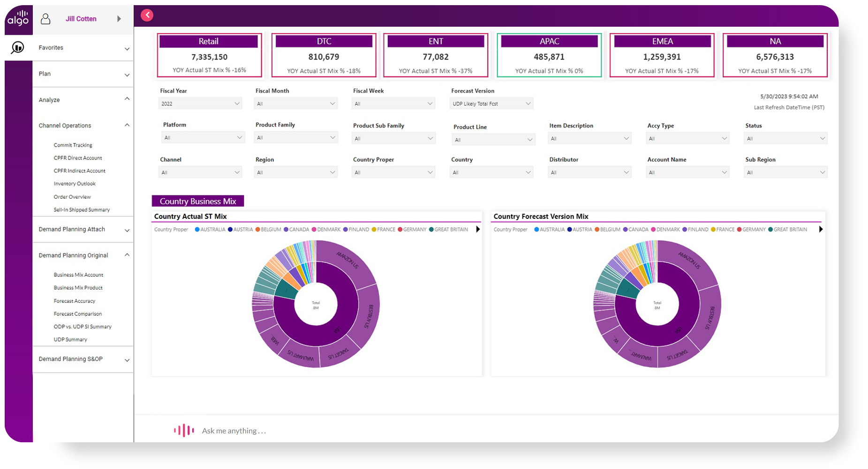
Task: Select the Retail card to filter data
Action: [209, 55]
